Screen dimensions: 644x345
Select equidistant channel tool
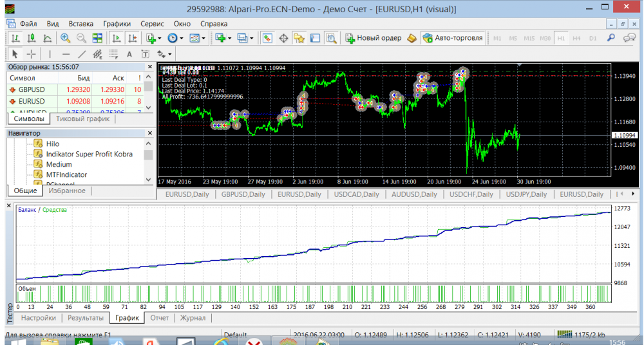pyautogui.click(x=97, y=54)
